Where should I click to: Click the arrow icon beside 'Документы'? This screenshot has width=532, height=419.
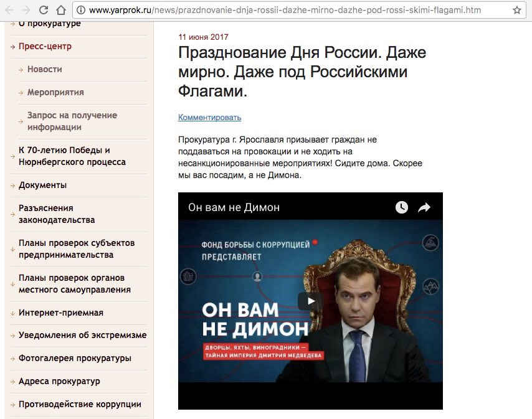[x=13, y=186]
